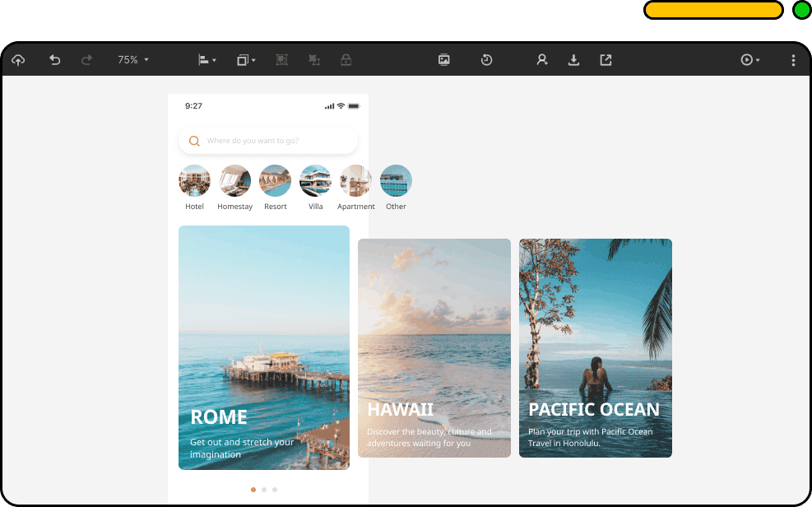Open the align objects dropdown
This screenshot has height=507, width=812.
(207, 60)
